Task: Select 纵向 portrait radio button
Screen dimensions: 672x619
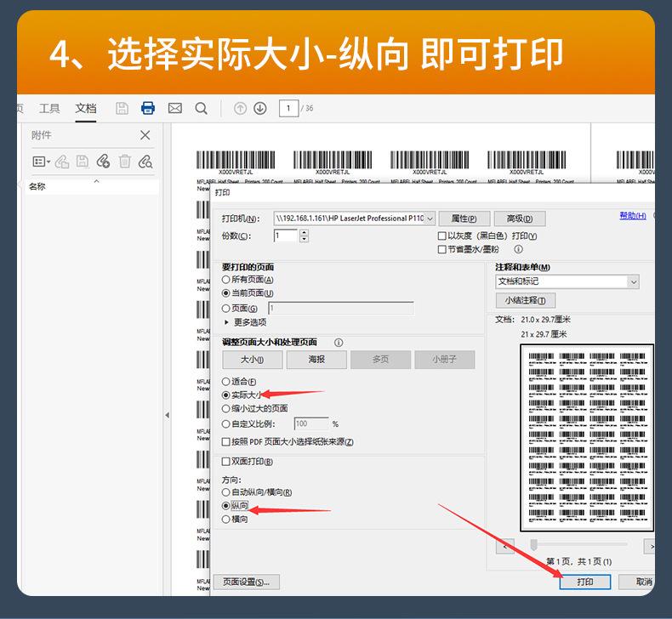Action: pyautogui.click(x=226, y=506)
